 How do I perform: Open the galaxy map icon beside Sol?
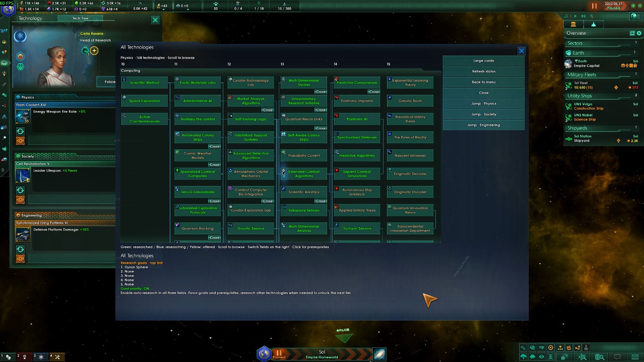pos(379,354)
